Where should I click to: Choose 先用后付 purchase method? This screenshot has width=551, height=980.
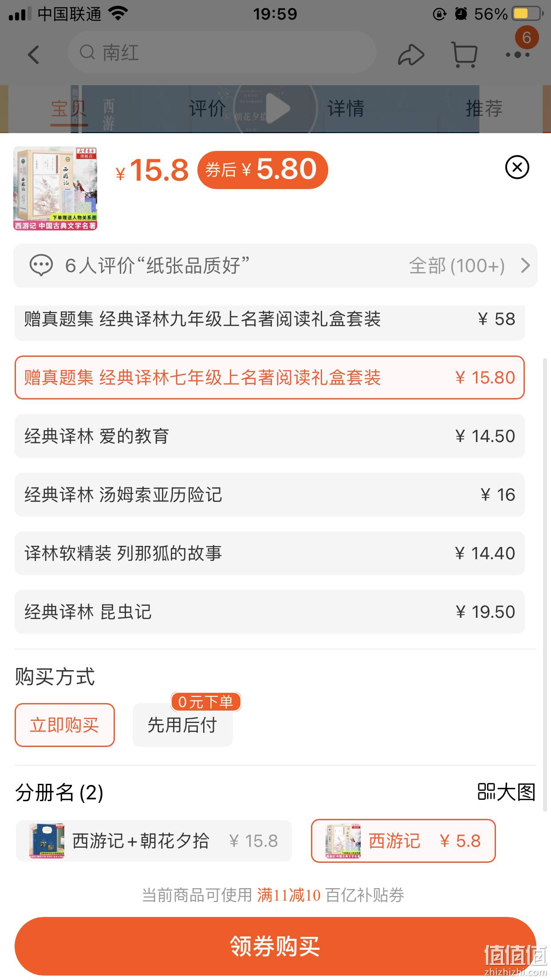[x=182, y=725]
